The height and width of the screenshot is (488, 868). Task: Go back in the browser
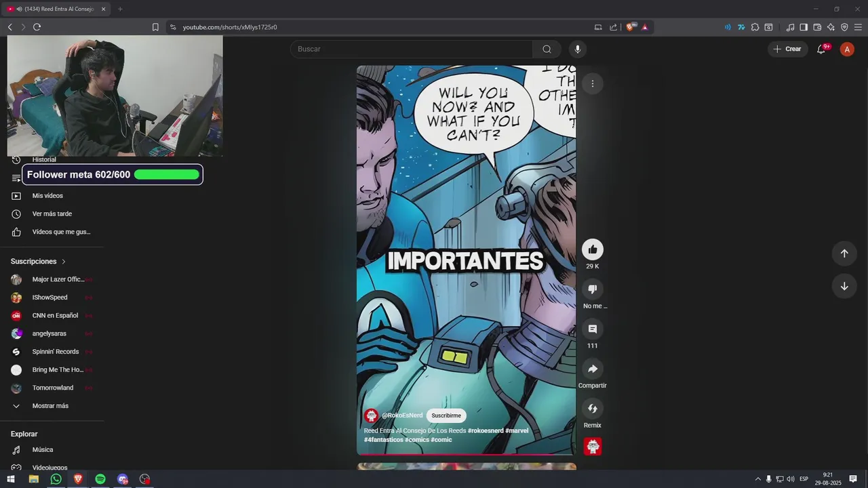pos(10,27)
